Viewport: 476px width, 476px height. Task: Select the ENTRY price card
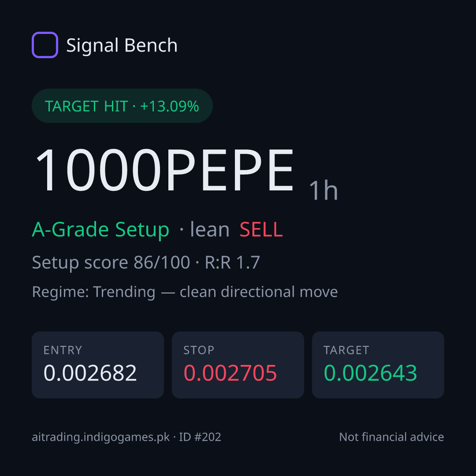click(98, 365)
